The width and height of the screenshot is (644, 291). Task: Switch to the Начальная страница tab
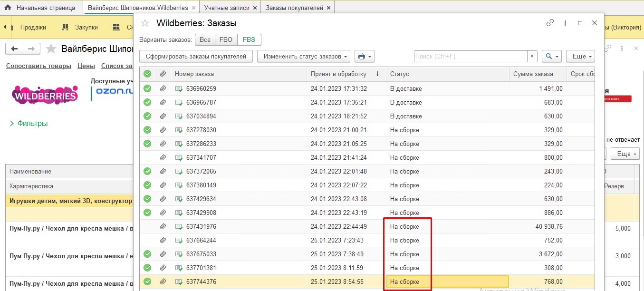[x=41, y=8]
